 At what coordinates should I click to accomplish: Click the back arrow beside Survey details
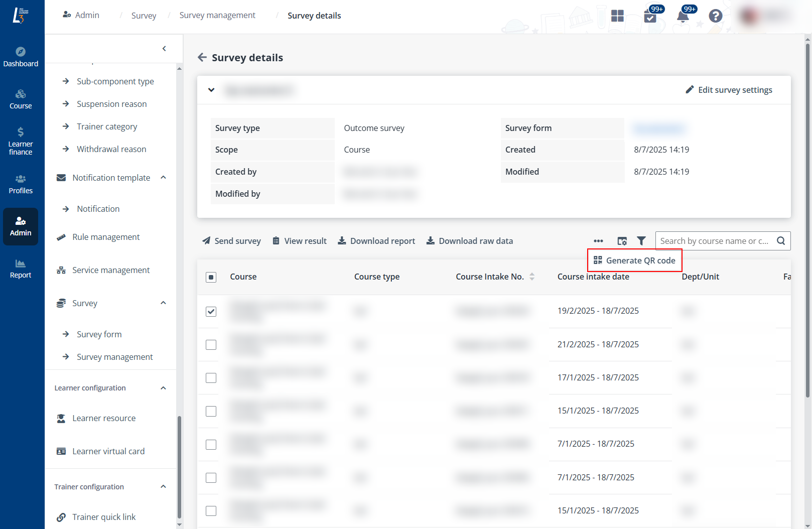(202, 58)
